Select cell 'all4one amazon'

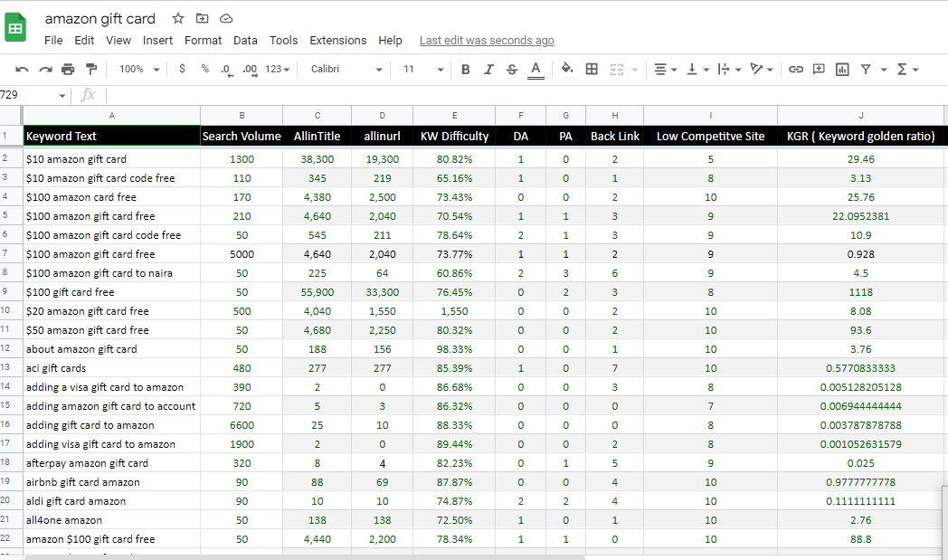click(x=112, y=520)
